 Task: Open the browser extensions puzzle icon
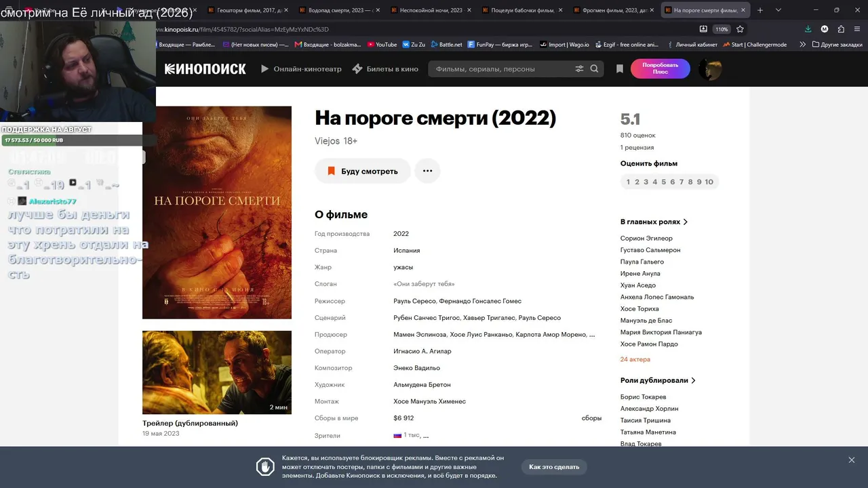click(x=841, y=29)
